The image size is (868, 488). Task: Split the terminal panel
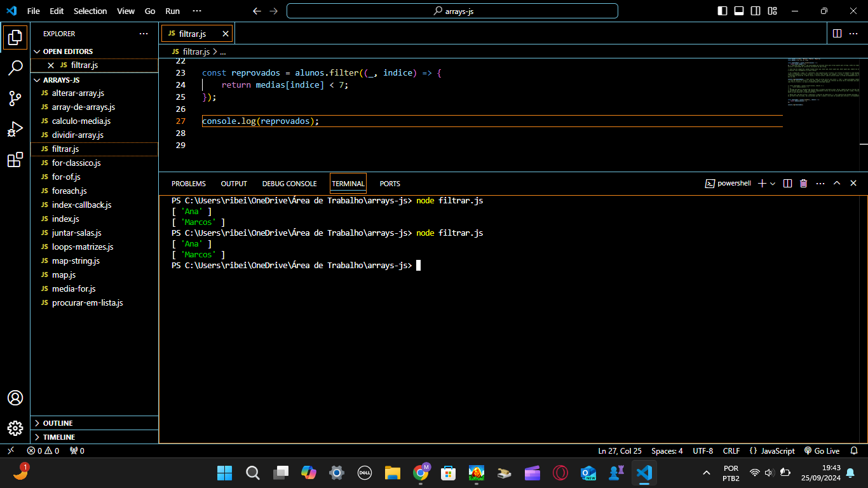(787, 183)
